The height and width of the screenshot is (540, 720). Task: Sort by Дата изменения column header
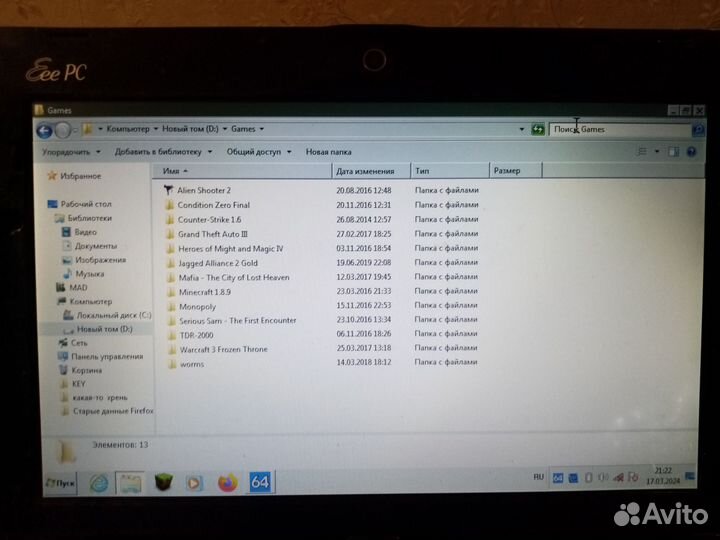pyautogui.click(x=371, y=171)
